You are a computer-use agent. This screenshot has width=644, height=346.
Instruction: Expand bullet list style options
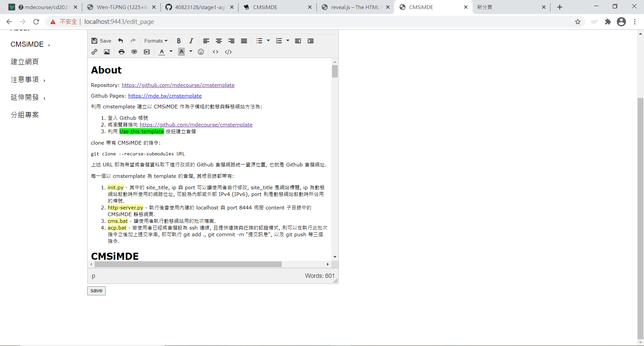pos(268,41)
